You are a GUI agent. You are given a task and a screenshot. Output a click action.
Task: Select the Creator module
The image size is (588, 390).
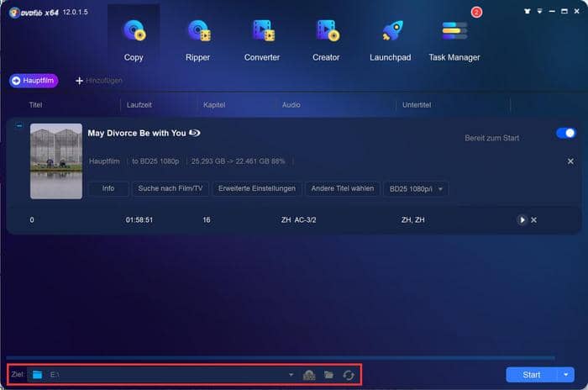326,41
